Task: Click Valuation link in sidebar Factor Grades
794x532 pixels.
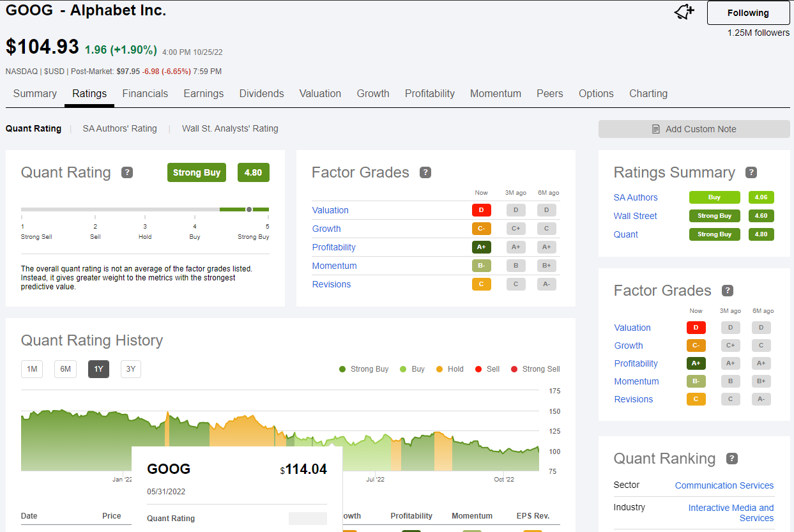Action: click(632, 328)
